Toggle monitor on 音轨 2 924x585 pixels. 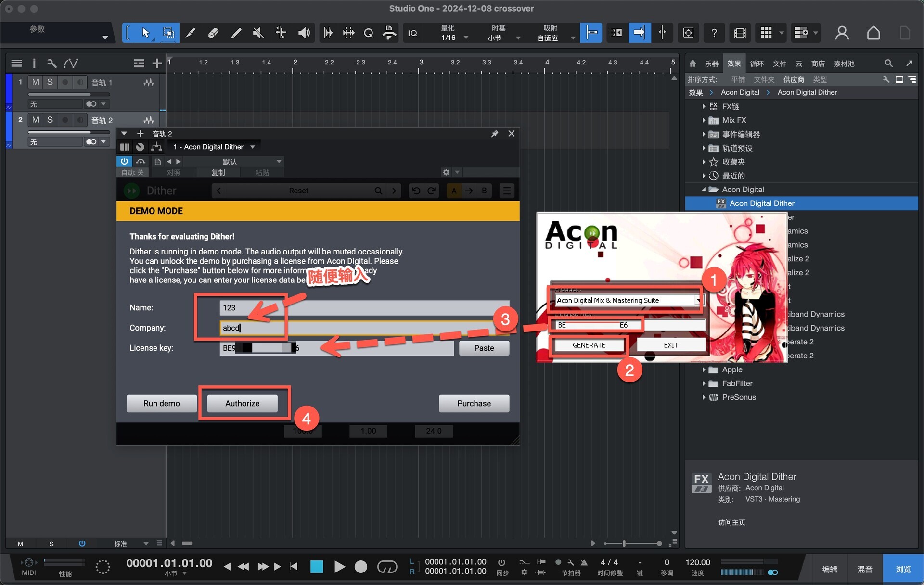80,120
